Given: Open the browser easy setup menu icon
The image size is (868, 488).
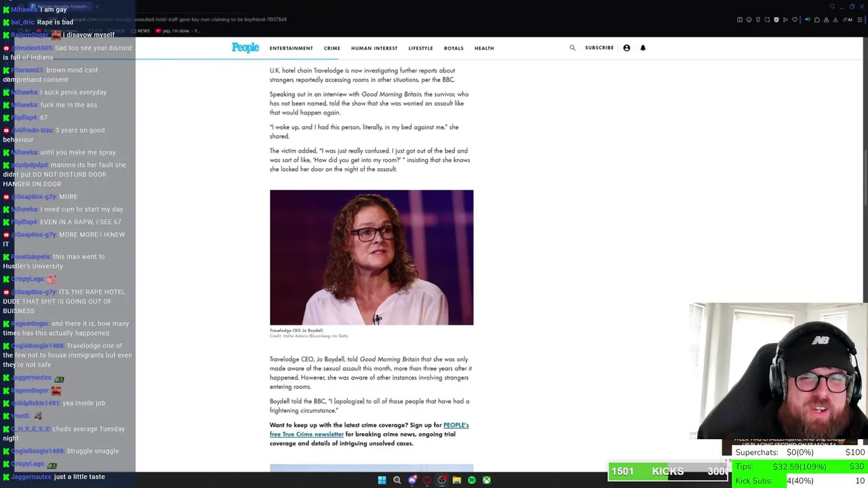Looking at the screenshot, I should pyautogui.click(x=860, y=20).
